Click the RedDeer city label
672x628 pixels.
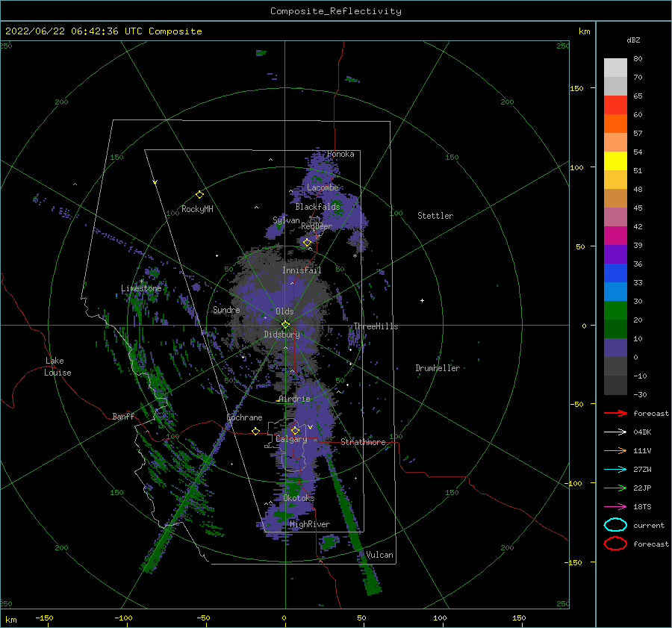click(x=317, y=226)
